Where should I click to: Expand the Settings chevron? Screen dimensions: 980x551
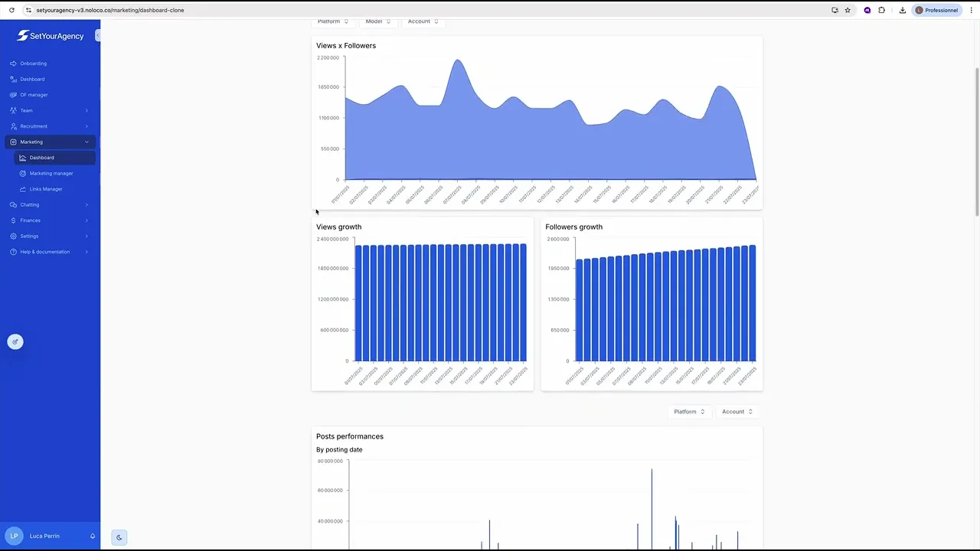point(87,236)
